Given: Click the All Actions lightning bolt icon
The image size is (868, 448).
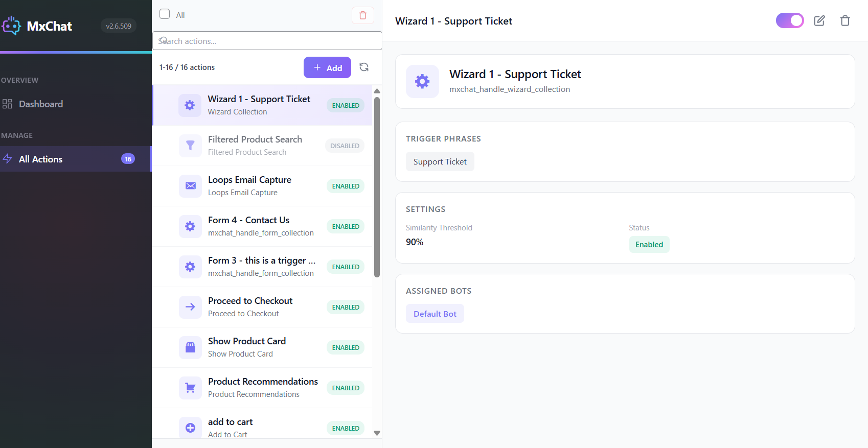Looking at the screenshot, I should coord(8,159).
